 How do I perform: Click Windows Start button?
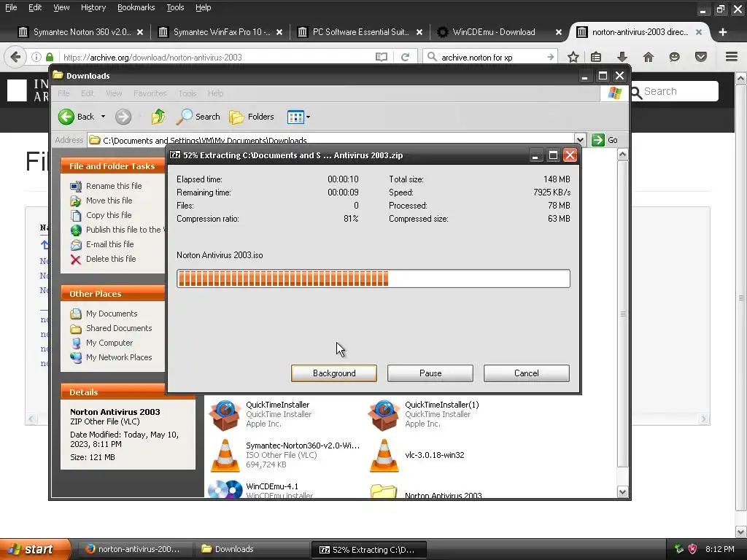coord(35,549)
